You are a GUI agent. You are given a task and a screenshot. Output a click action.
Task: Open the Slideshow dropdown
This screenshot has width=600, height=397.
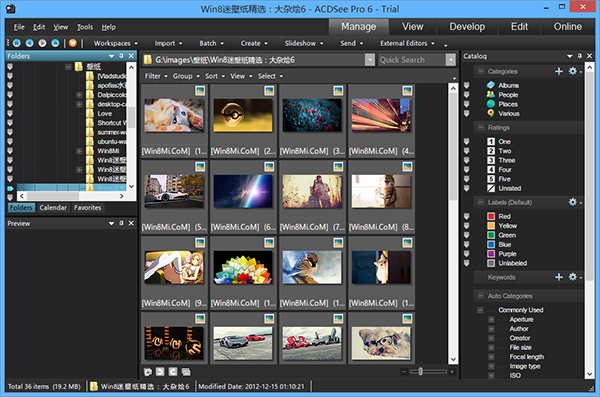304,43
